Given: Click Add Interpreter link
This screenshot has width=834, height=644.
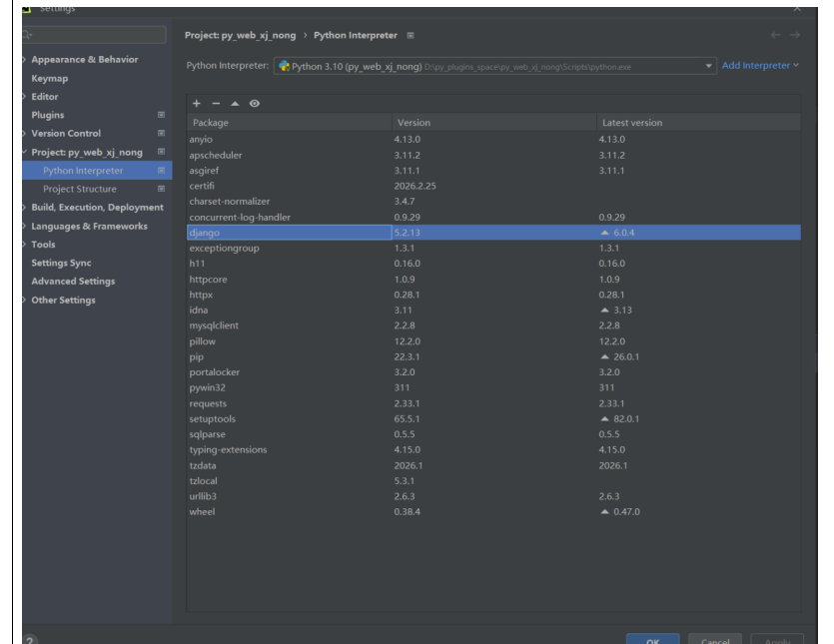Looking at the screenshot, I should [760, 66].
